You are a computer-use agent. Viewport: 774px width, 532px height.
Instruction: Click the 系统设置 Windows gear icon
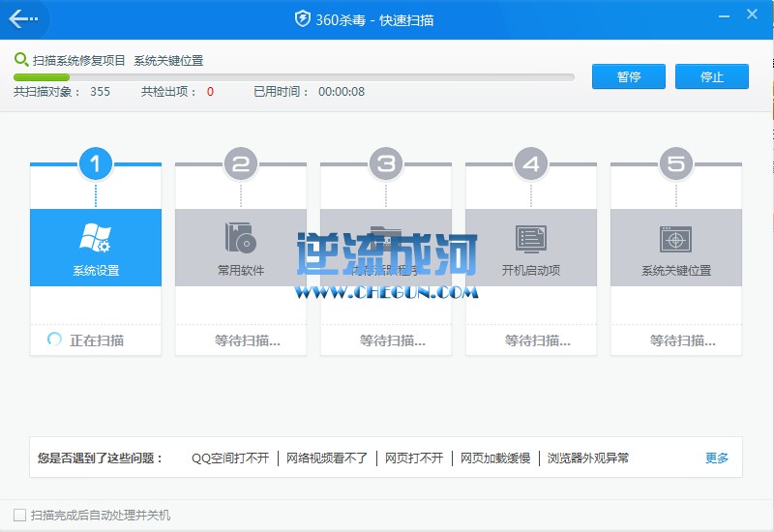[95, 238]
